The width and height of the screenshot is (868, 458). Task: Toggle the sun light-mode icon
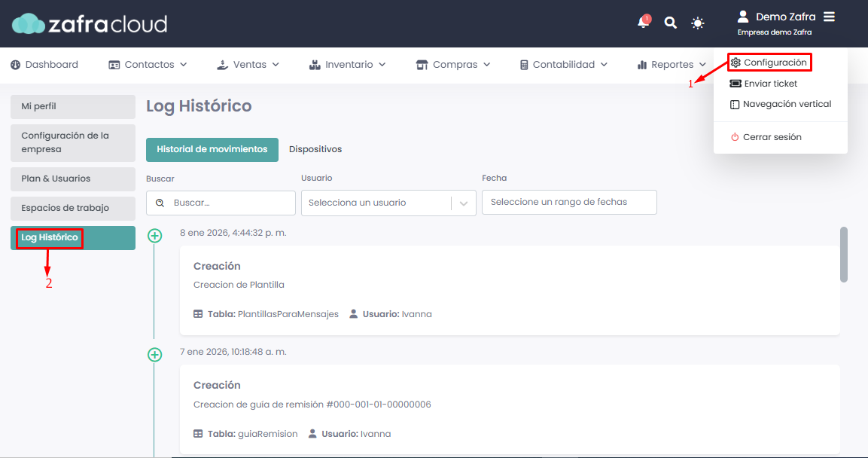pyautogui.click(x=698, y=23)
